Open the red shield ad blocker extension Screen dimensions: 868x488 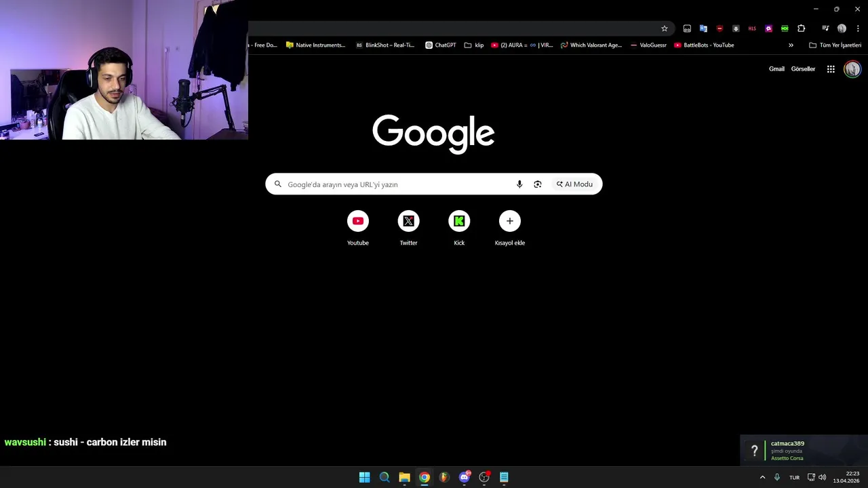click(719, 28)
